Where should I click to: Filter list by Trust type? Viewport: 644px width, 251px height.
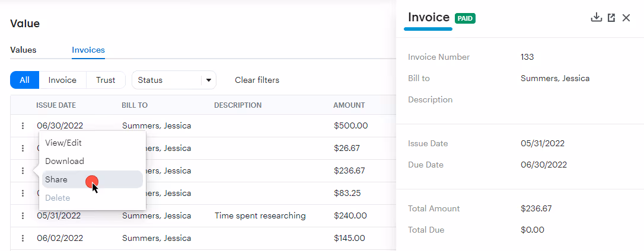[x=106, y=80]
